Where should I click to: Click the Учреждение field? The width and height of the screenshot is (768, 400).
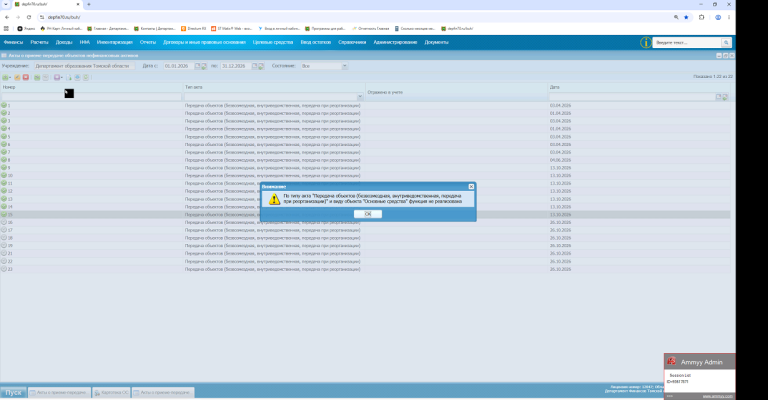click(84, 66)
